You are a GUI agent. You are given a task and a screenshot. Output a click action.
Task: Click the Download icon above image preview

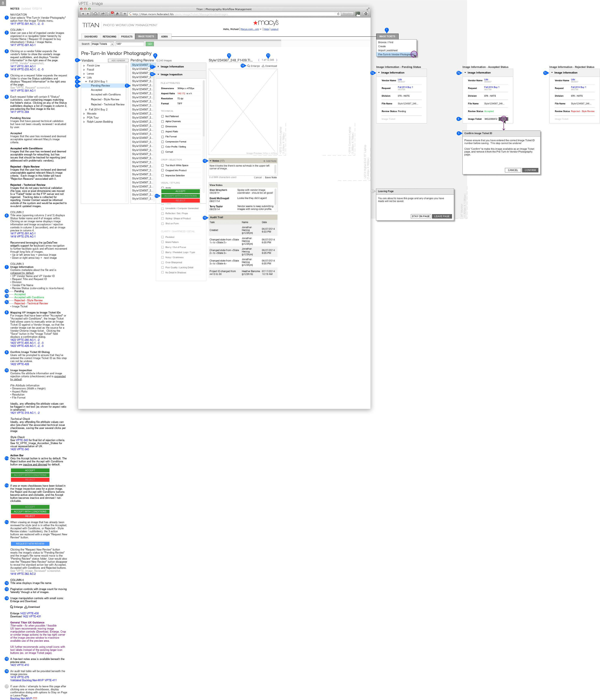pyautogui.click(x=263, y=66)
